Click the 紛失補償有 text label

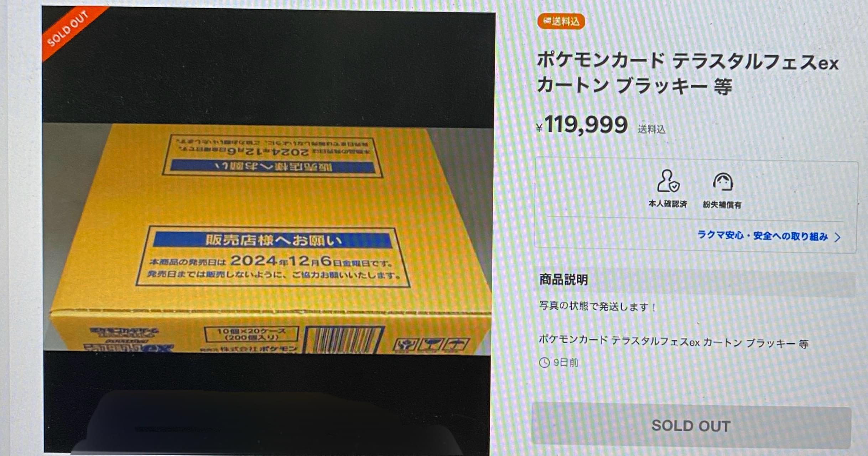(x=722, y=205)
